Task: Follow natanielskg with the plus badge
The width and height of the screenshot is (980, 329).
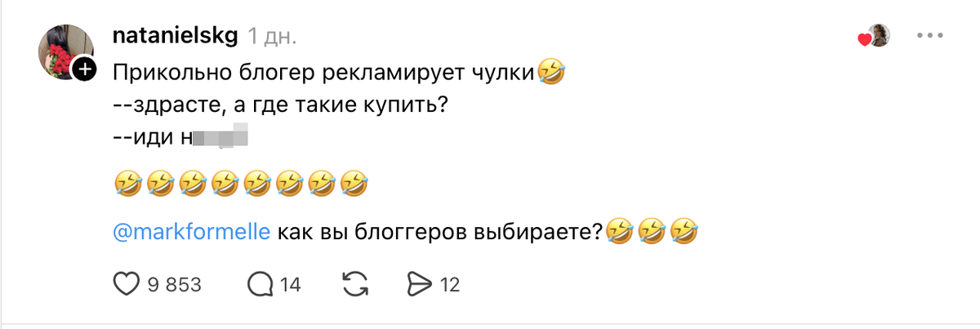Action: pos(84,70)
